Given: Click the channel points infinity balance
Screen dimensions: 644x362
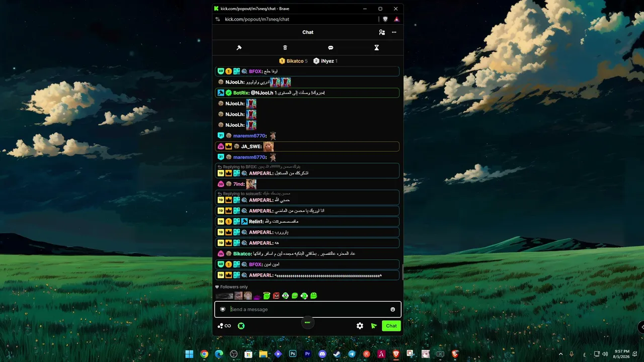Looking at the screenshot, I should 224,326.
